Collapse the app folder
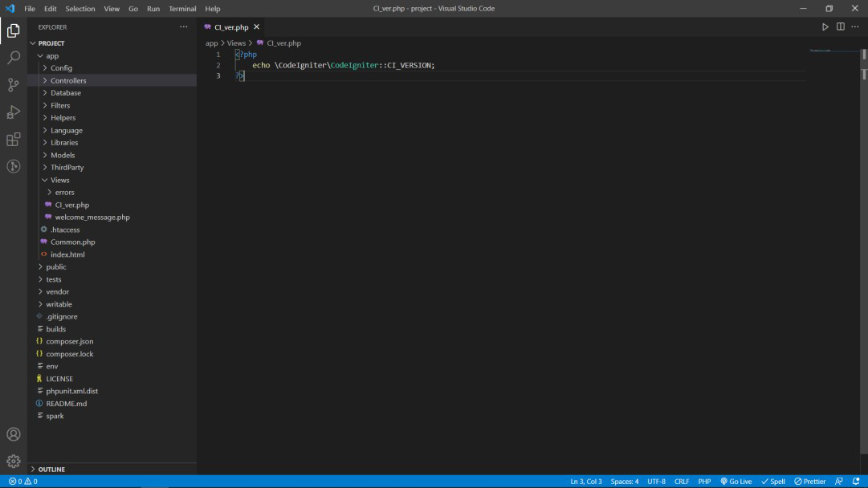This screenshot has height=488, width=868. click(x=112, y=56)
